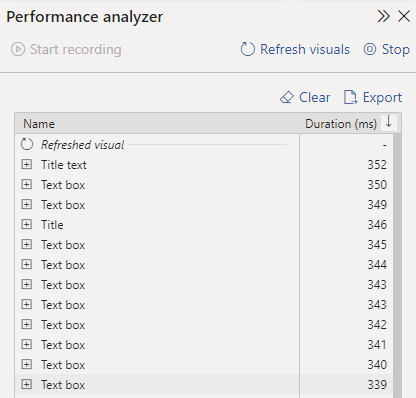Expand the Text box row with duration 342
The image size is (416, 398).
pos(27,325)
